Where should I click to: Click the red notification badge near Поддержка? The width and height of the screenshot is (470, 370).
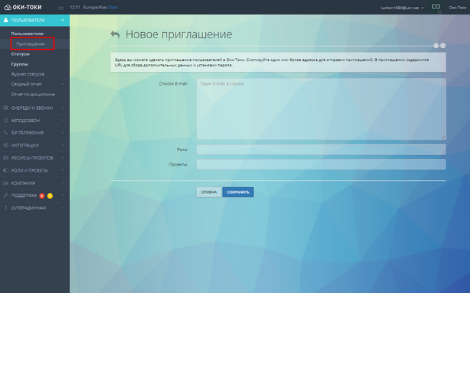pos(42,196)
